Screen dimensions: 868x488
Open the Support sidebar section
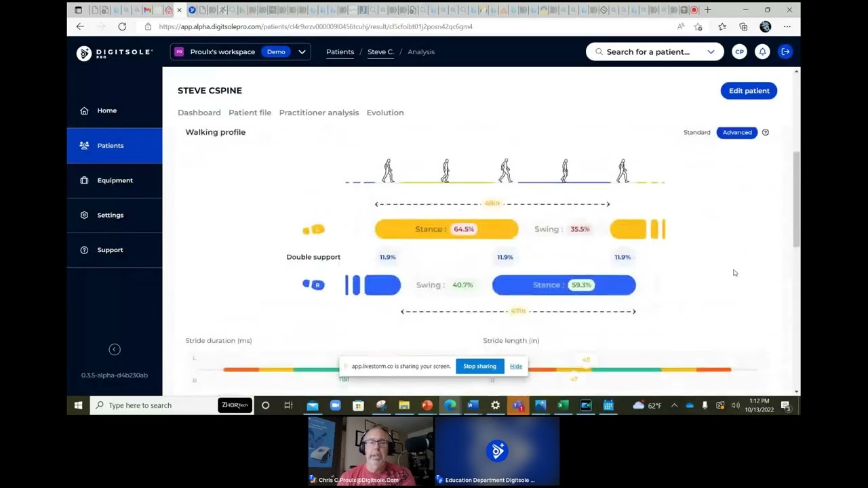pos(110,250)
